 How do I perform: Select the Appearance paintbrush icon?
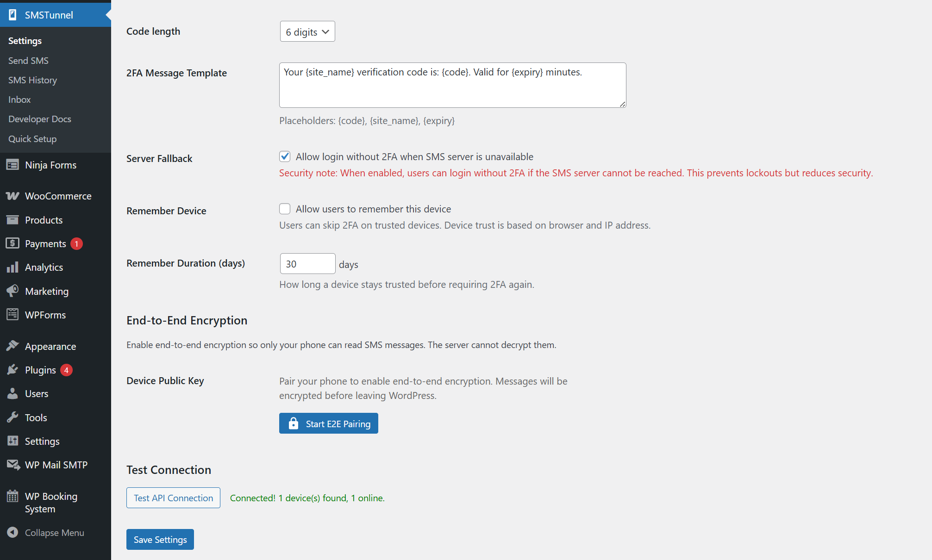[13, 346]
